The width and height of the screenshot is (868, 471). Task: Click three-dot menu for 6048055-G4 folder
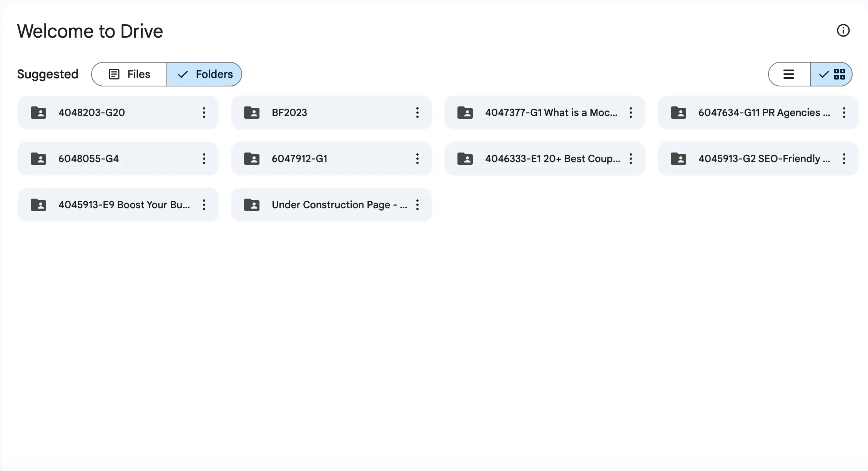[204, 158]
